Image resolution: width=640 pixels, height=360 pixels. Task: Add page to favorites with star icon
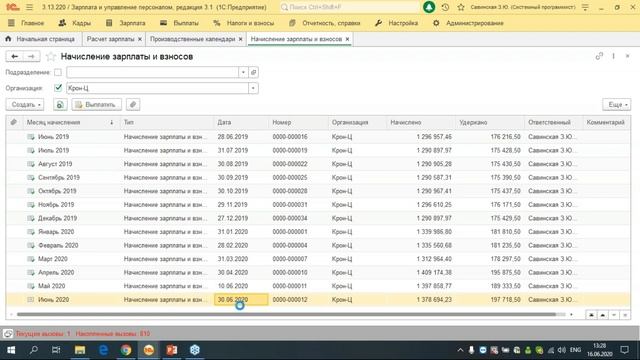click(x=51, y=56)
